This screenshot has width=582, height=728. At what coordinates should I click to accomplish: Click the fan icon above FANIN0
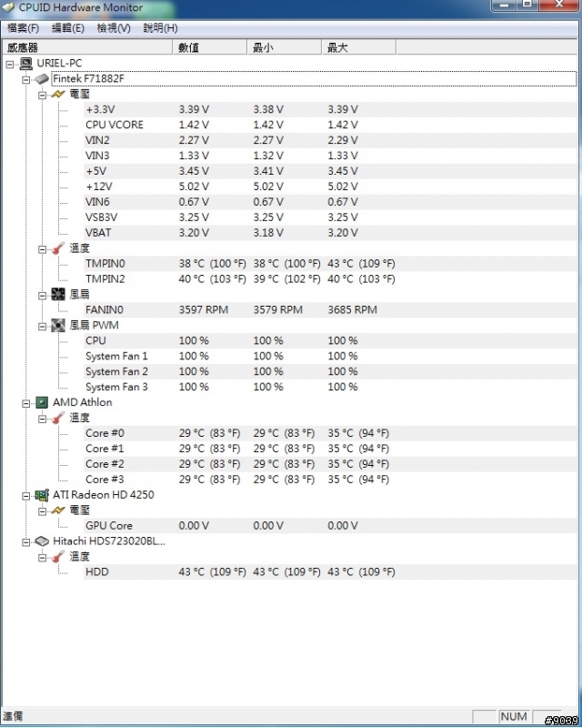coord(58,294)
